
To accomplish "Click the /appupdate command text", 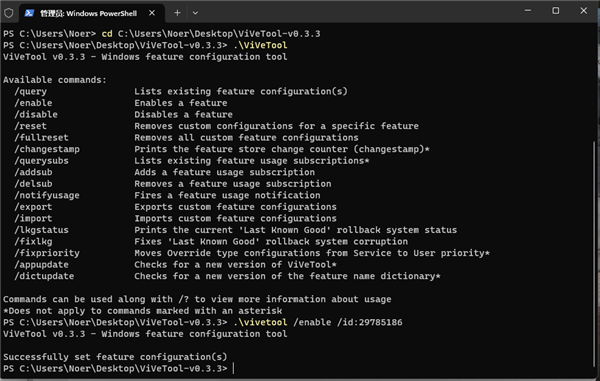I will point(41,265).
